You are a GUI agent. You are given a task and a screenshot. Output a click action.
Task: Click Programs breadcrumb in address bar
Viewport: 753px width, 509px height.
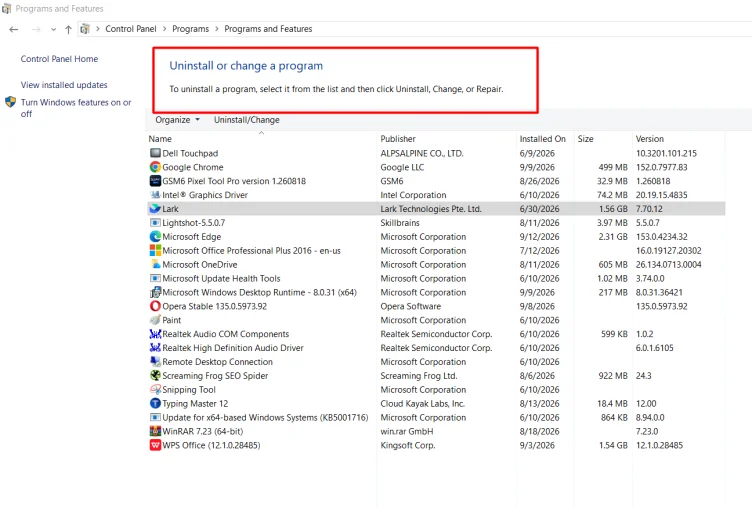point(190,29)
